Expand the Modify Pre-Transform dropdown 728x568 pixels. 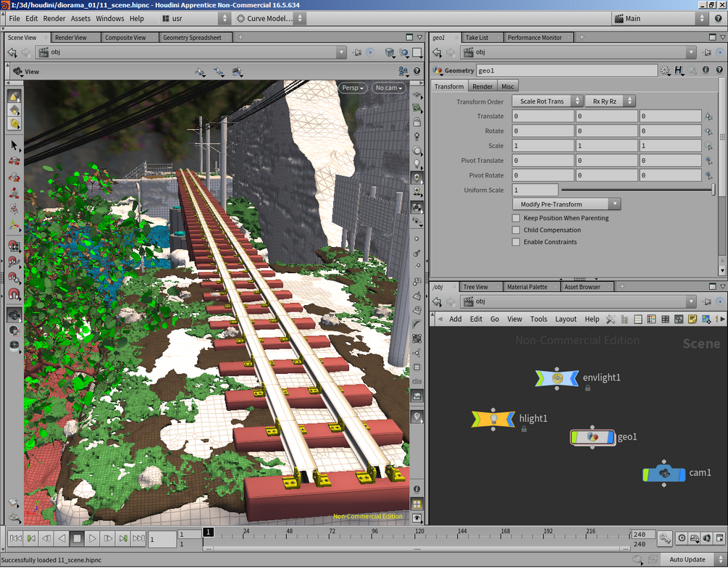[566, 204]
